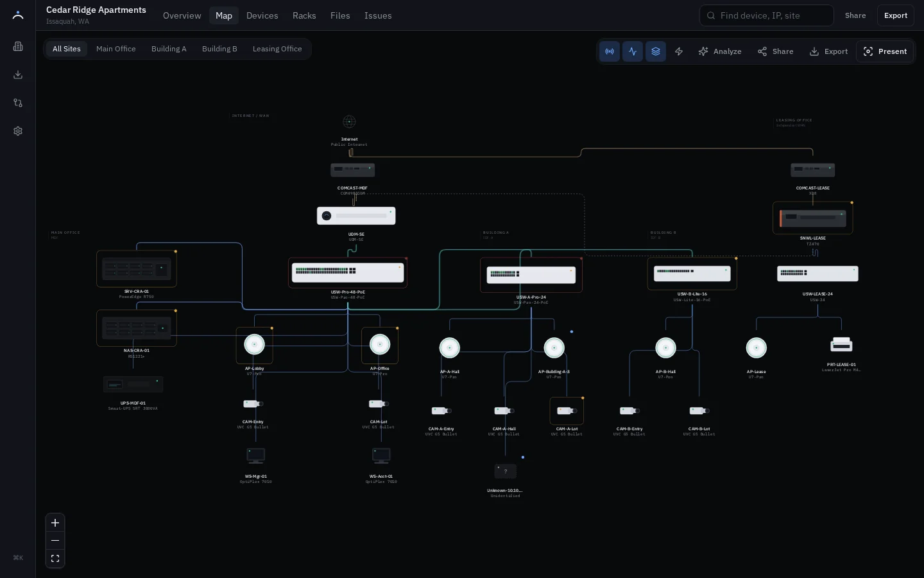The image size is (924, 578).
Task: Select the CAM-A-Lot camera
Action: pyautogui.click(x=567, y=411)
